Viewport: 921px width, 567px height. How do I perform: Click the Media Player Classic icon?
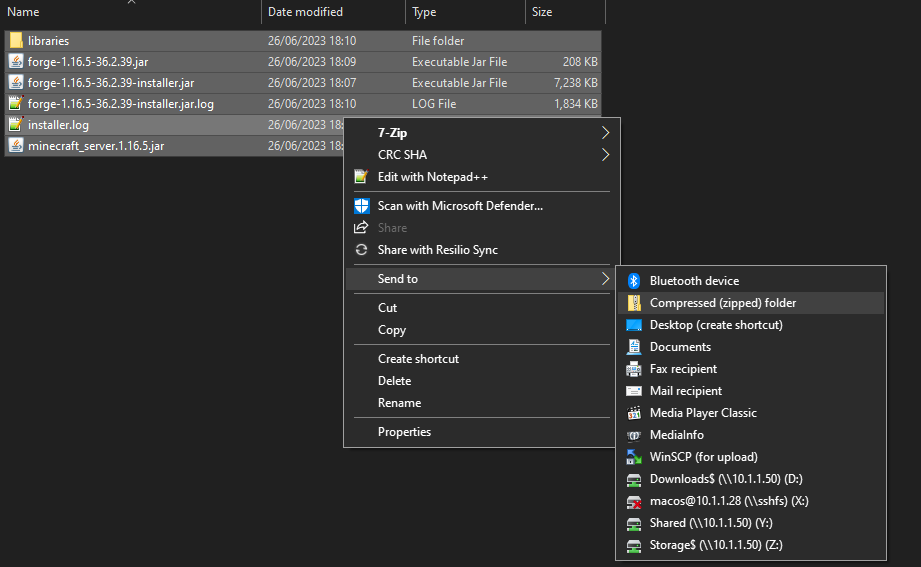tap(633, 413)
